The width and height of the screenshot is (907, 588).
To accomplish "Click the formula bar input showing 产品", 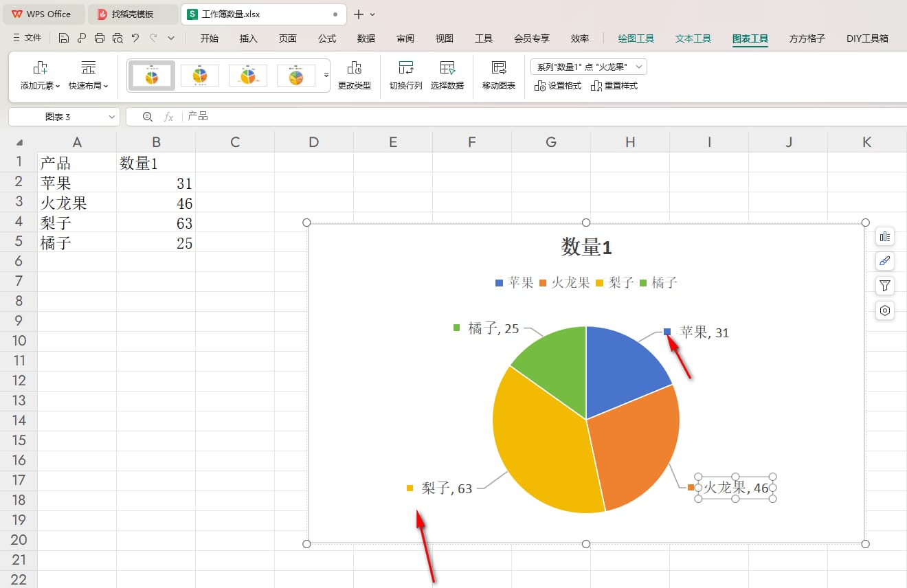I will 543,117.
